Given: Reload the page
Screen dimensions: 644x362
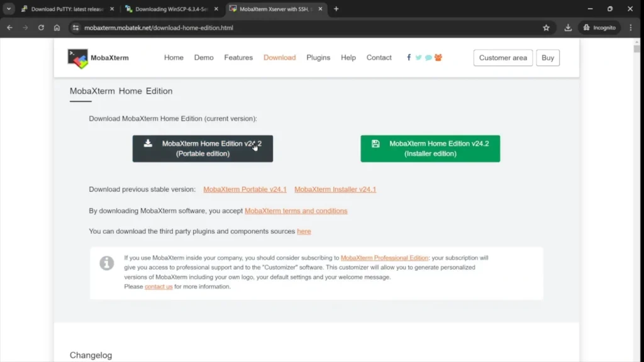Looking at the screenshot, I should tap(41, 28).
